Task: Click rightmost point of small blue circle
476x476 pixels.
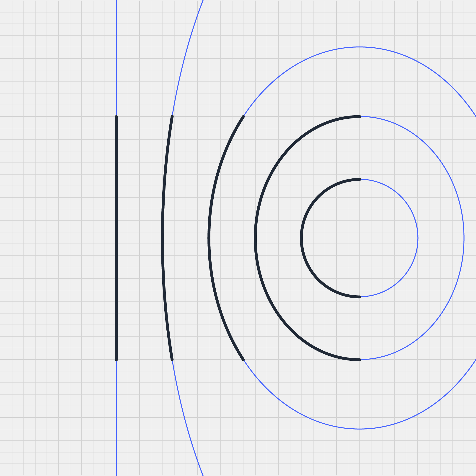Action: tap(418, 238)
